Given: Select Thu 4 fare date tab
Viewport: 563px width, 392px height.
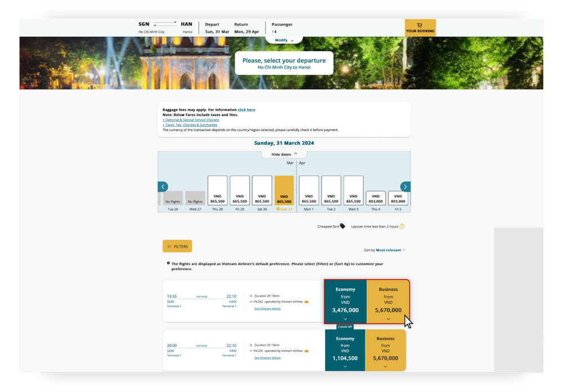Looking at the screenshot, I should [x=376, y=198].
